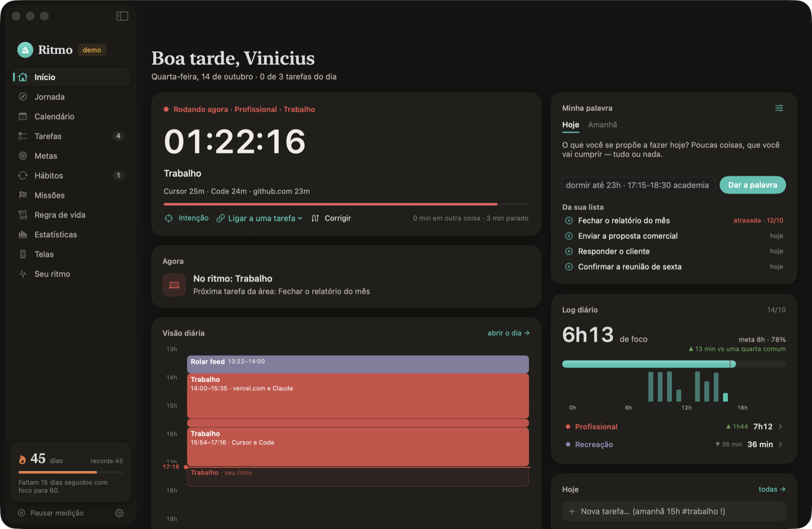Click the Corrigir button

click(x=331, y=218)
